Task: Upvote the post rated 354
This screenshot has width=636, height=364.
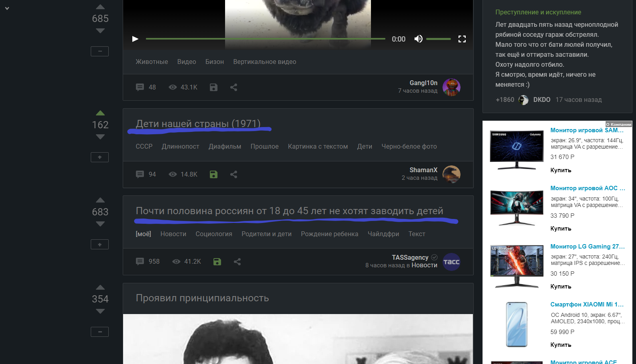Action: coord(100,287)
